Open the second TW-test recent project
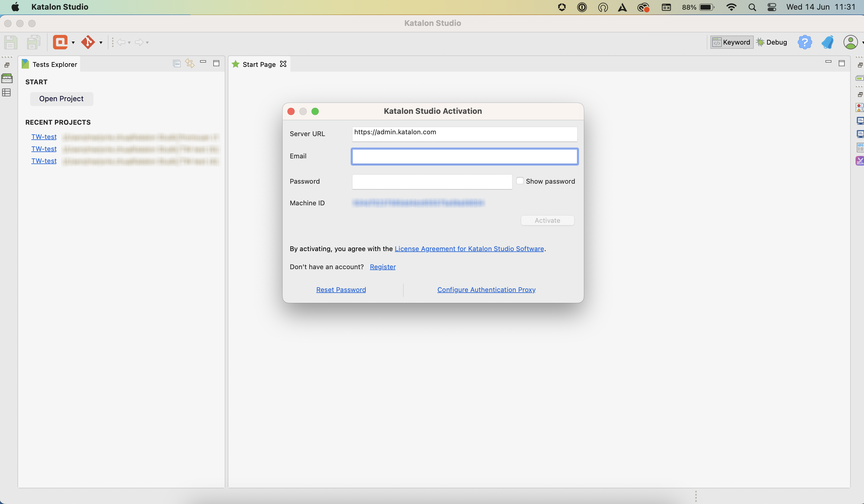The height and width of the screenshot is (504, 864). click(44, 149)
